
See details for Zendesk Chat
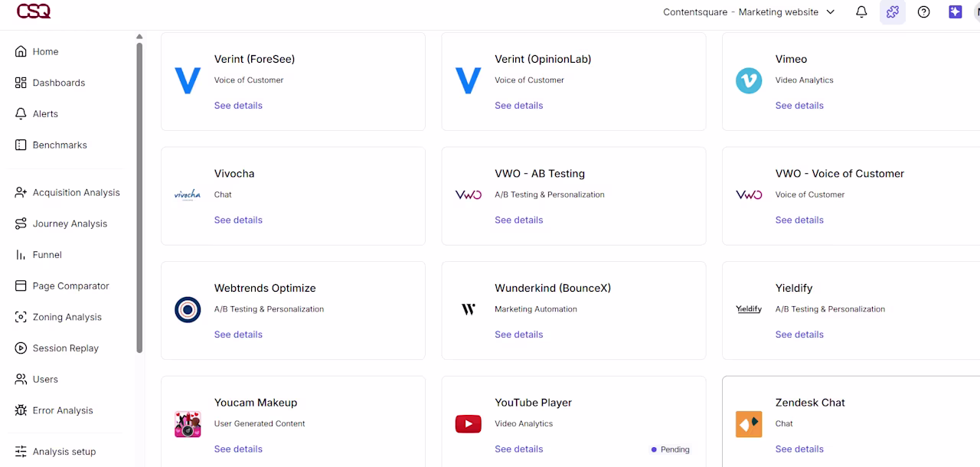pos(799,449)
